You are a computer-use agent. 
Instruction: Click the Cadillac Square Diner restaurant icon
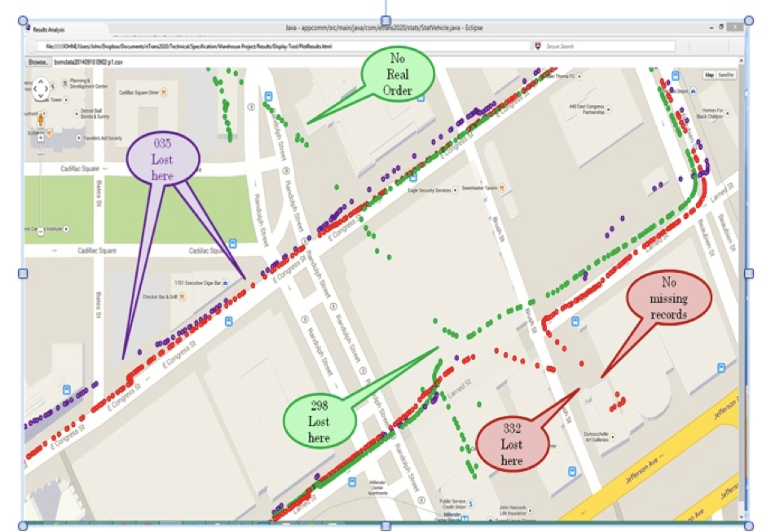tap(165, 92)
